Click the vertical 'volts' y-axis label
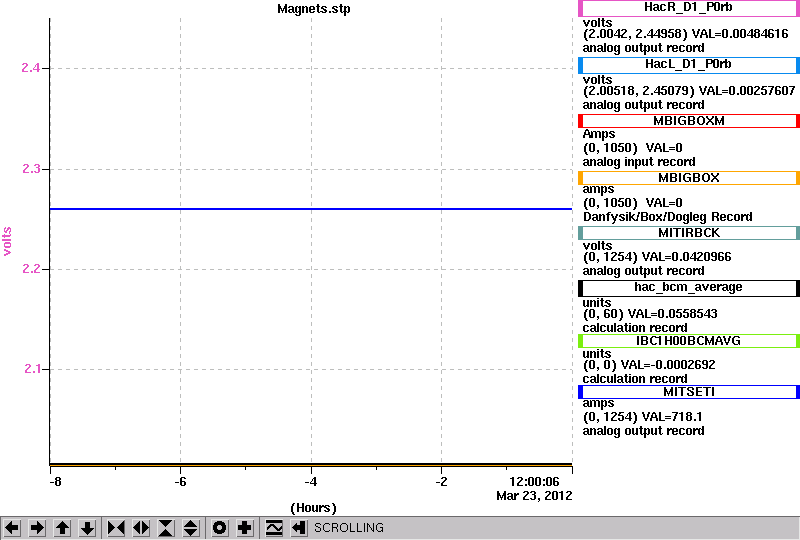Image resolution: width=800 pixels, height=540 pixels. tap(7, 241)
